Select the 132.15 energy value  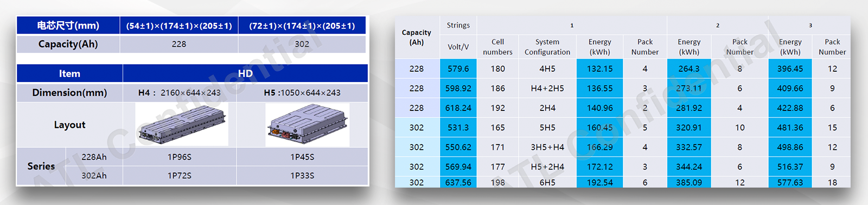click(599, 69)
